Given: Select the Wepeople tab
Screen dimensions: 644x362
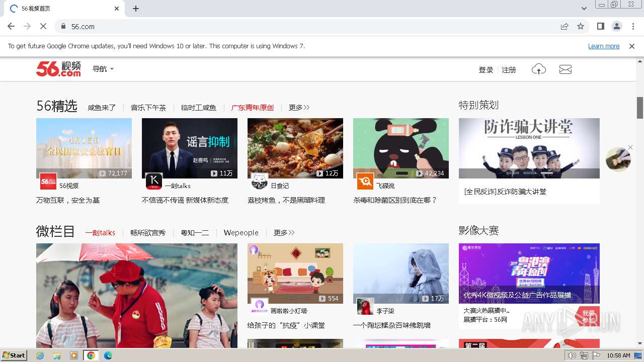Looking at the screenshot, I should 241,233.
